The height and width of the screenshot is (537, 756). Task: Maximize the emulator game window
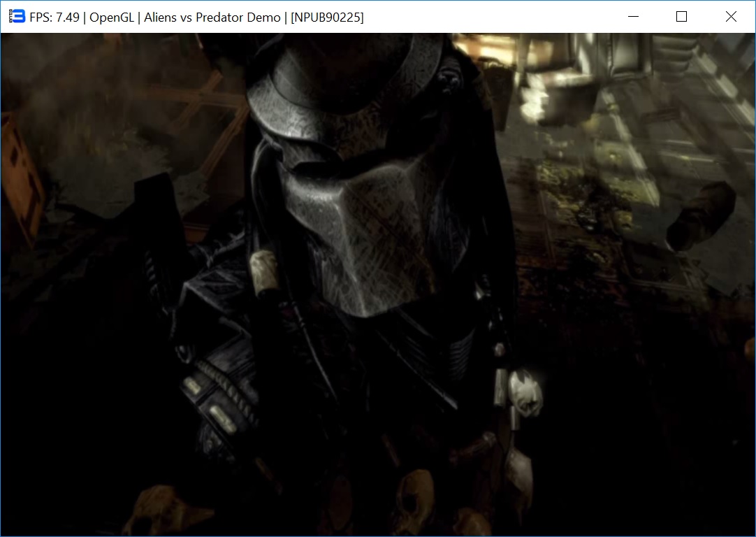coord(682,17)
